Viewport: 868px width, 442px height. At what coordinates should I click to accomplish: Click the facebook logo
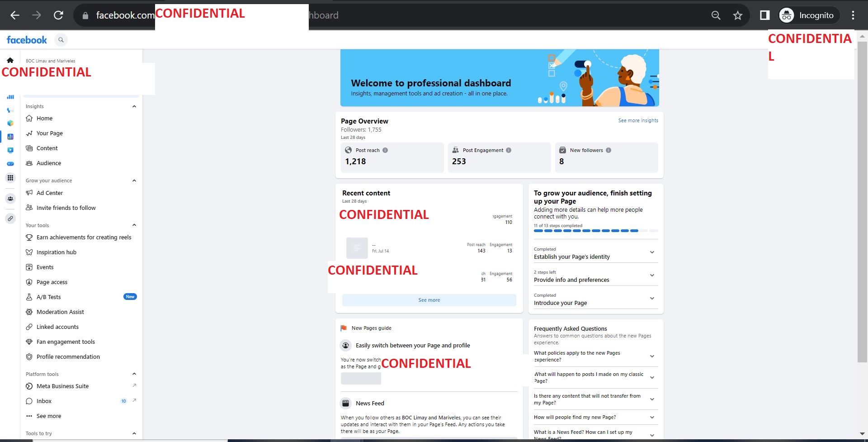click(27, 40)
